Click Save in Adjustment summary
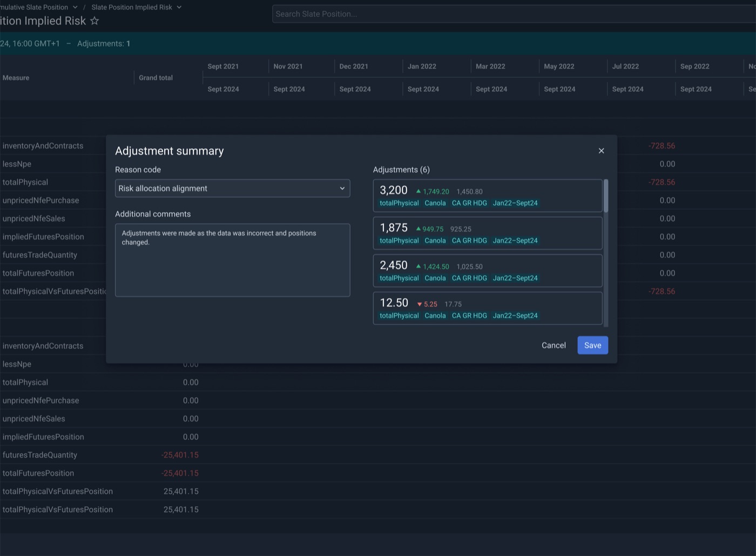 [592, 345]
